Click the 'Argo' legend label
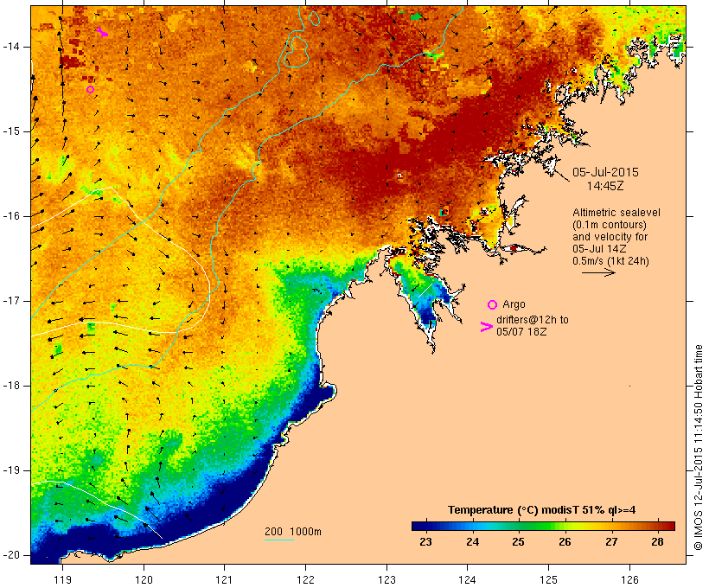 point(514,304)
